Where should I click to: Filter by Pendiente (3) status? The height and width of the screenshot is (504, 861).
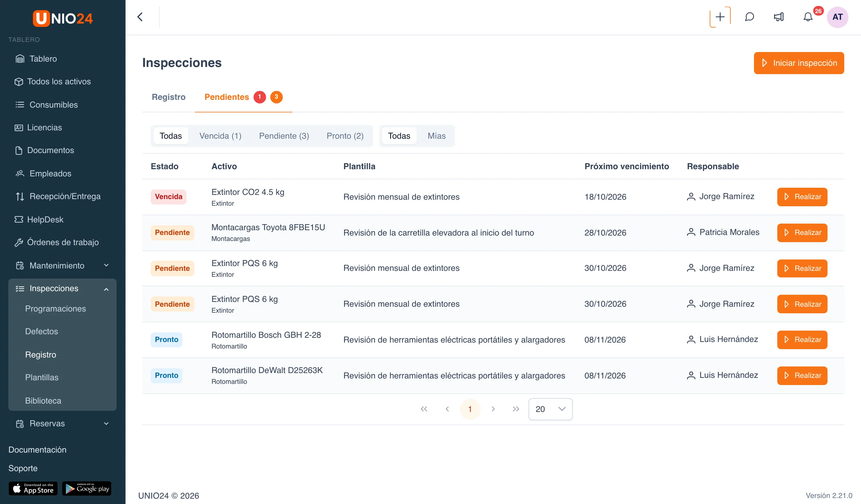point(284,136)
